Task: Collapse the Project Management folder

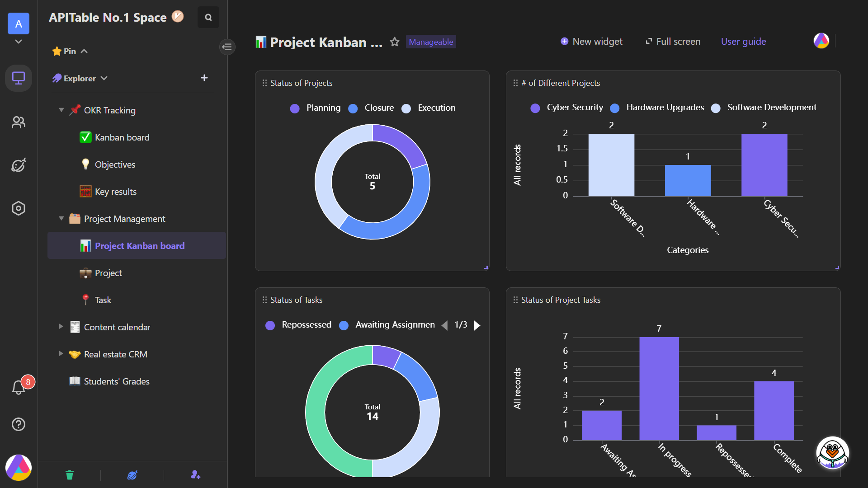Action: (x=61, y=218)
